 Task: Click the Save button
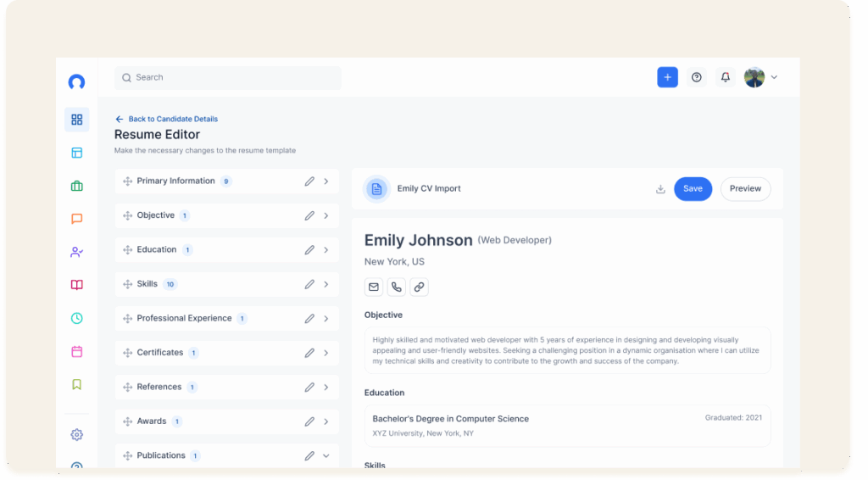[x=693, y=189]
